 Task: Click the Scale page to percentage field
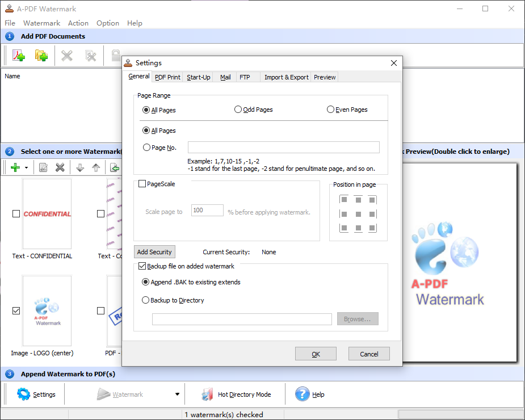[x=207, y=210]
